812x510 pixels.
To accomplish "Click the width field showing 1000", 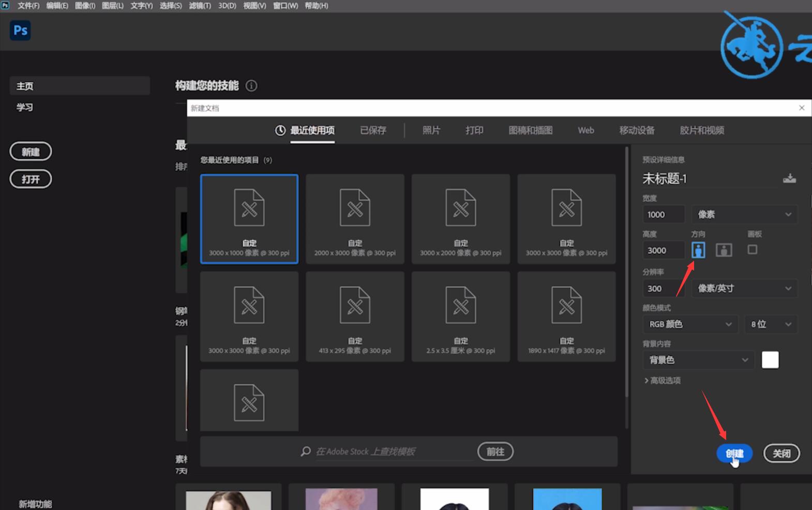I will (x=664, y=214).
